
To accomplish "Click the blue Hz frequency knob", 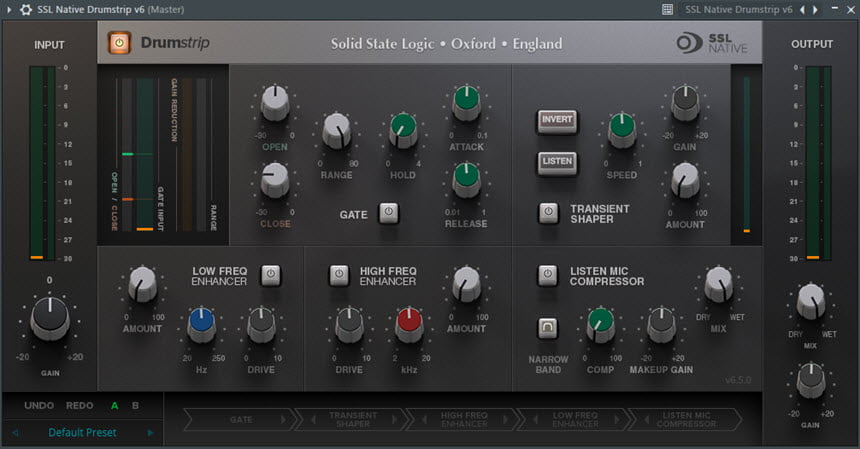I will coord(201,325).
